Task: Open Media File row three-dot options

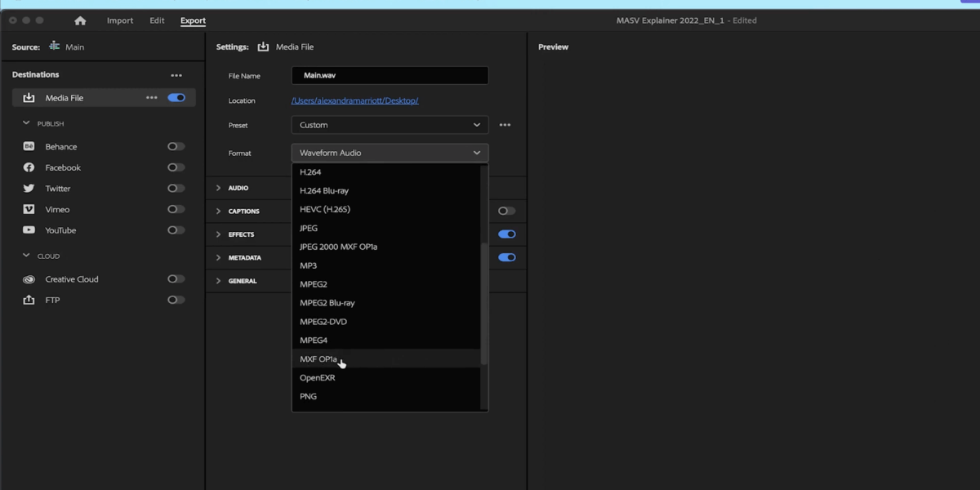Action: (x=152, y=98)
